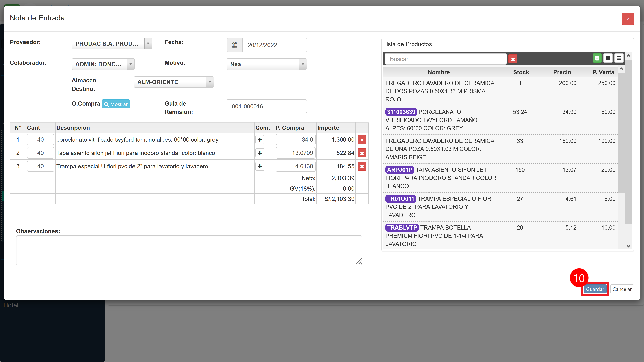Viewport: 644px width, 362px height.
Task: Open the Proveedor dropdown
Action: (x=112, y=44)
